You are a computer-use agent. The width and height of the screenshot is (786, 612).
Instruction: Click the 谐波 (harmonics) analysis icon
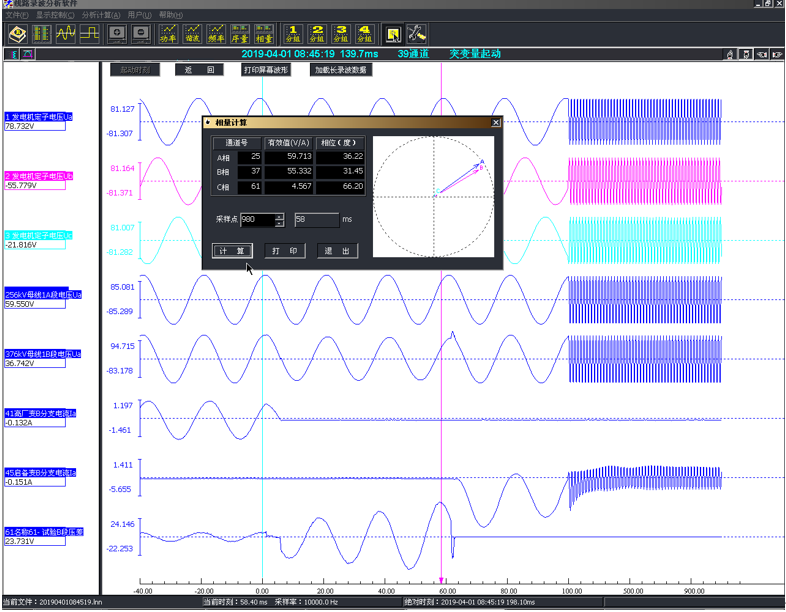click(193, 33)
